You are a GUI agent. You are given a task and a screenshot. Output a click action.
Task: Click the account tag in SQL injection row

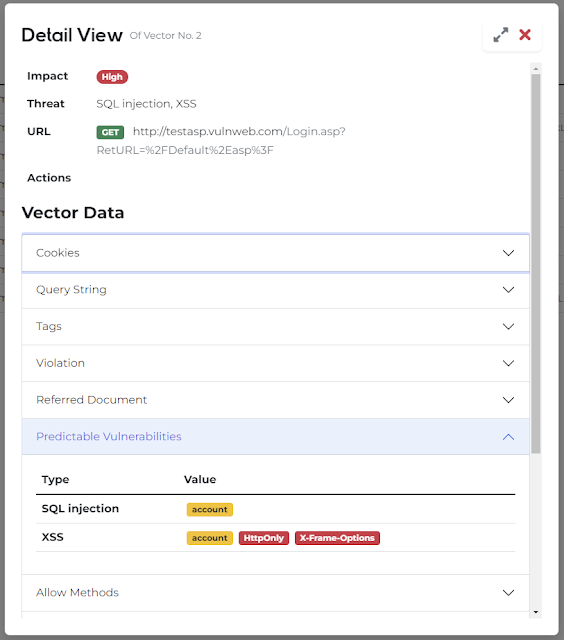coord(210,509)
